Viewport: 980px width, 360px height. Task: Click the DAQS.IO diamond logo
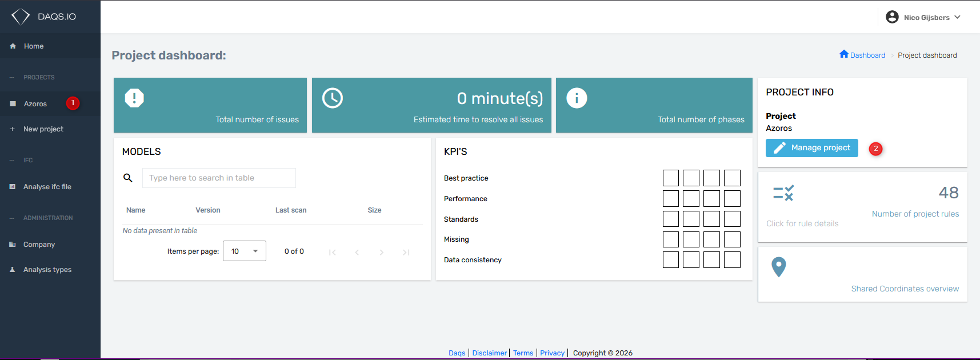[x=21, y=17]
